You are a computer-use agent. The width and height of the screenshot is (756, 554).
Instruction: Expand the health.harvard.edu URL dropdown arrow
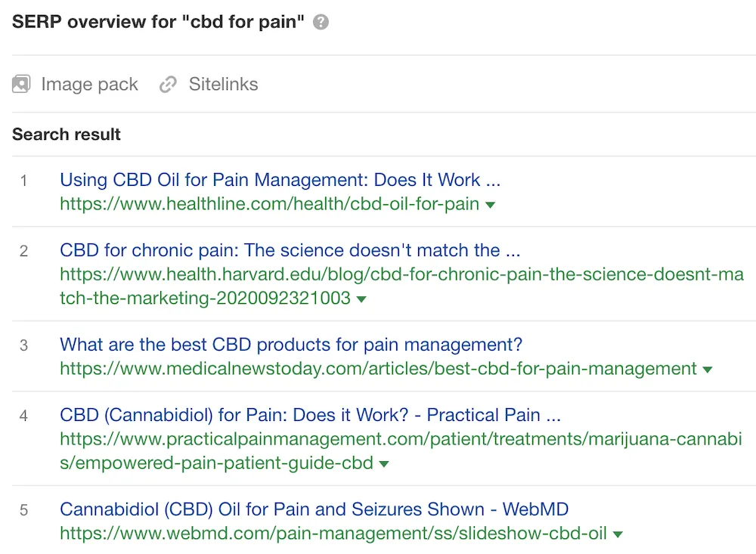point(361,299)
